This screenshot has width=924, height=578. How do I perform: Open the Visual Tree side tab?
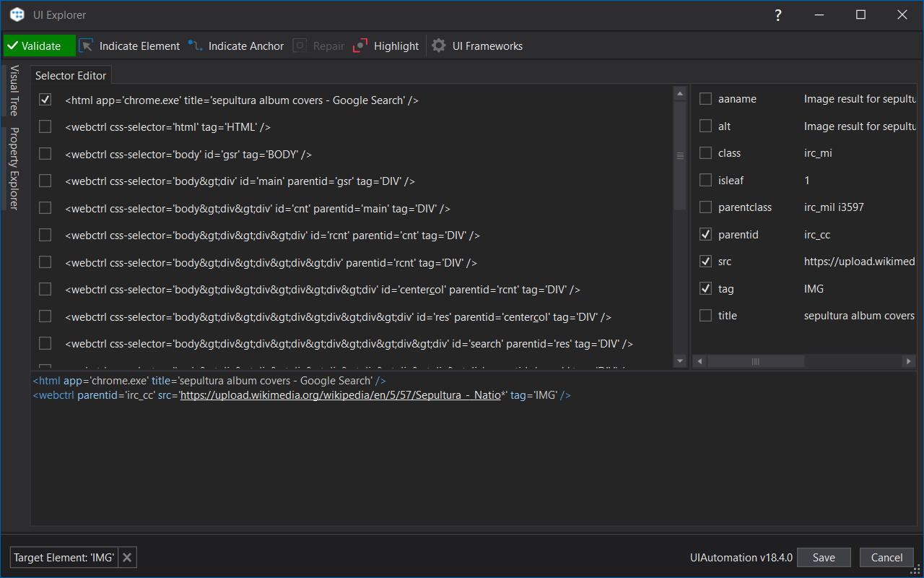click(x=14, y=90)
